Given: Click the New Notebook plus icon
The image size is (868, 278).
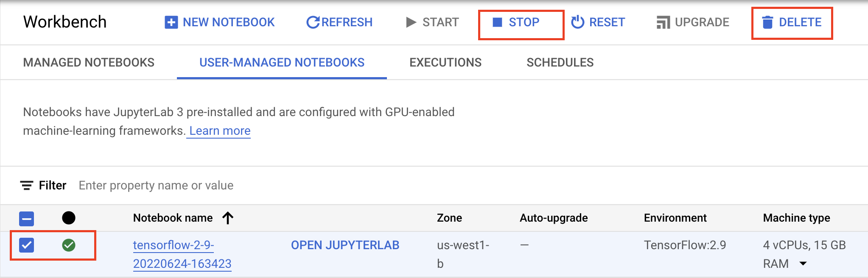Looking at the screenshot, I should click(x=171, y=22).
